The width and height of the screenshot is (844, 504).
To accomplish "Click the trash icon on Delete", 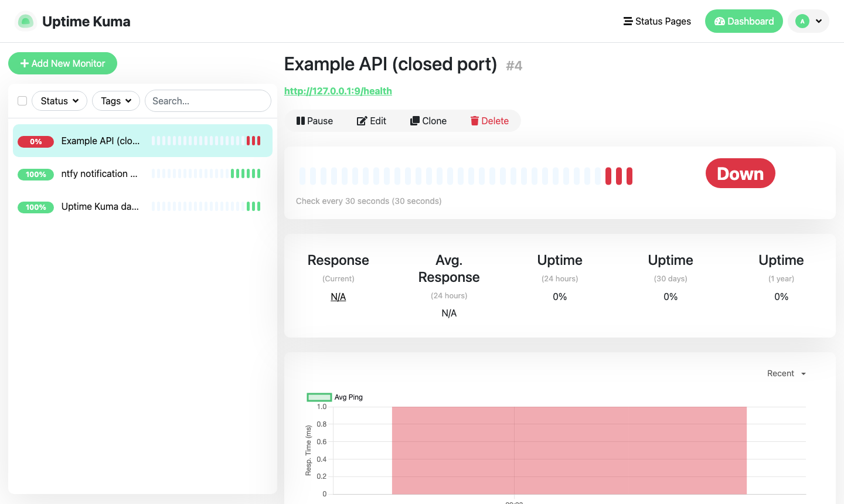I will [475, 121].
